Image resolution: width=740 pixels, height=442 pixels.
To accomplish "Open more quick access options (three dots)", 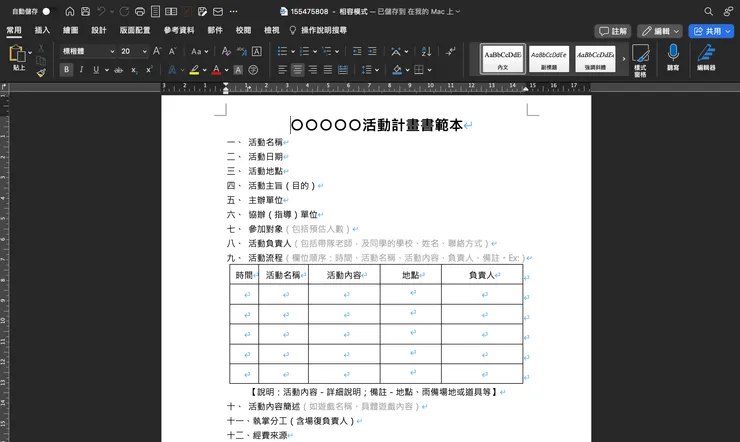I will (234, 11).
